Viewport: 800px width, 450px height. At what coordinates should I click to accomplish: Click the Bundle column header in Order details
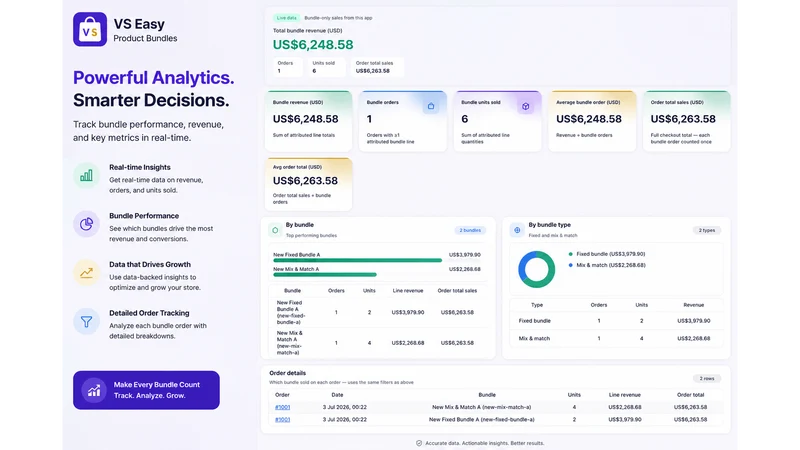[x=487, y=395]
